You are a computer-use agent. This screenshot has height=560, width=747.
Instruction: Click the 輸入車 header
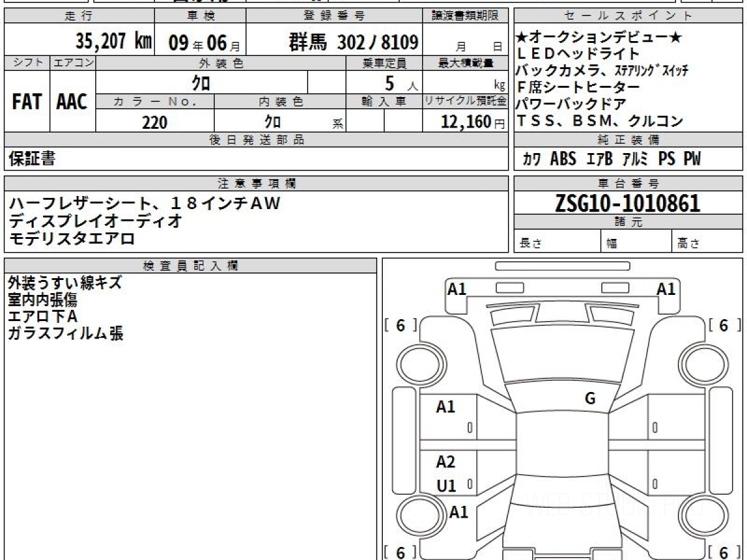point(384,102)
